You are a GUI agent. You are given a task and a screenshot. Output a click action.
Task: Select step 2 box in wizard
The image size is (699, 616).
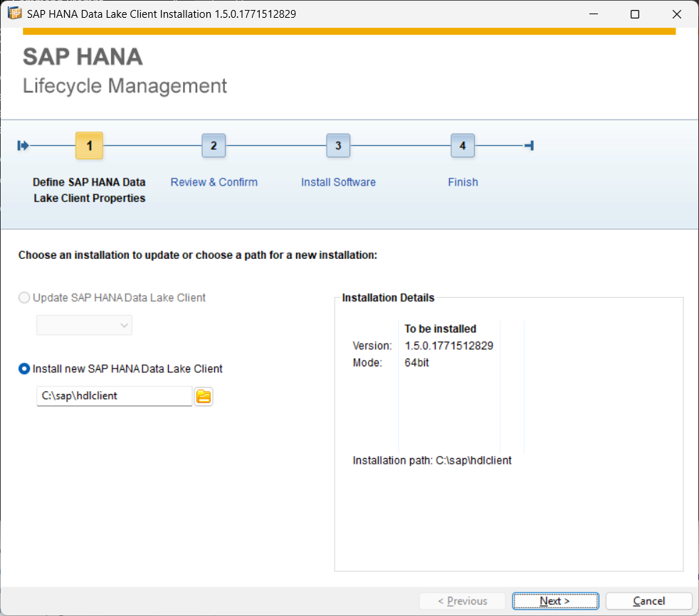click(214, 146)
